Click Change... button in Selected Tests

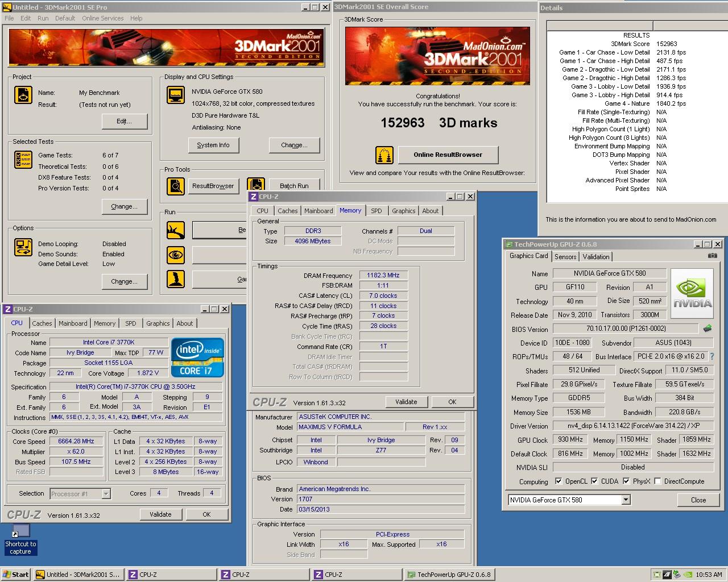point(124,206)
